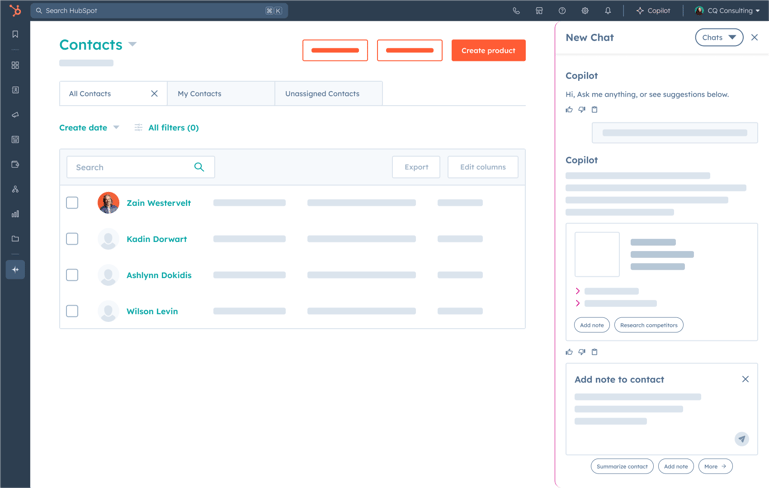Click the magnifier icon in the contacts search box
The height and width of the screenshot is (488, 769).
point(199,167)
